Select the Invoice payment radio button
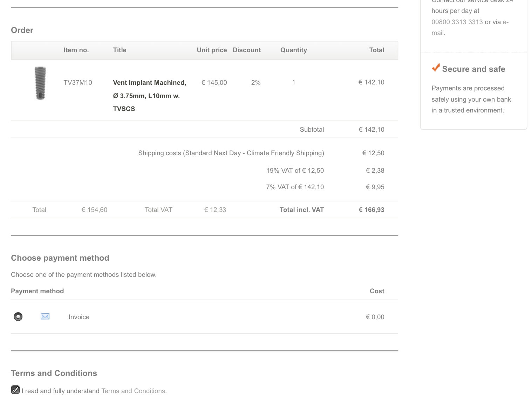 point(18,317)
